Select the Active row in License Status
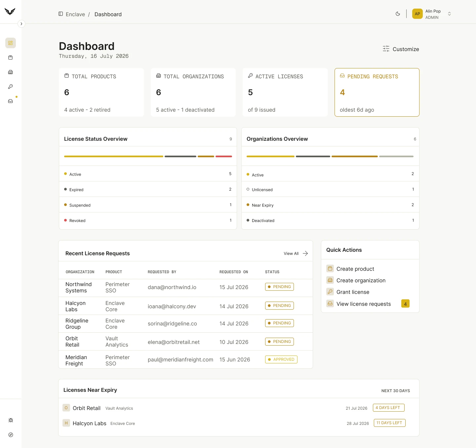The height and width of the screenshot is (448, 476). (x=148, y=174)
